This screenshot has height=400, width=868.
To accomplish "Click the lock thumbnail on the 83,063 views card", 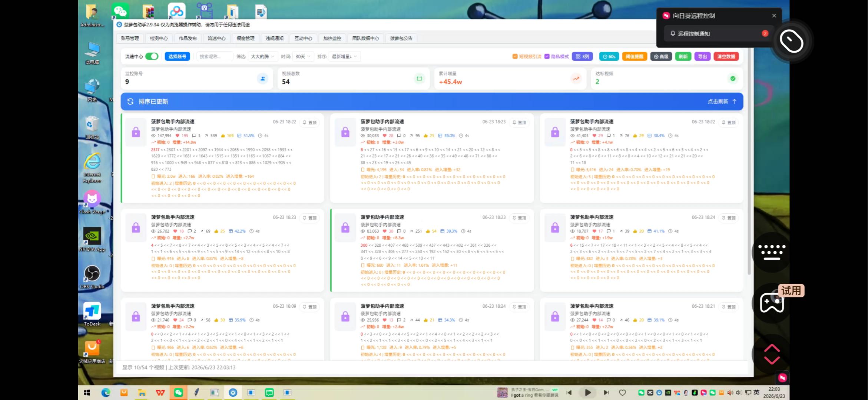I will (x=345, y=228).
